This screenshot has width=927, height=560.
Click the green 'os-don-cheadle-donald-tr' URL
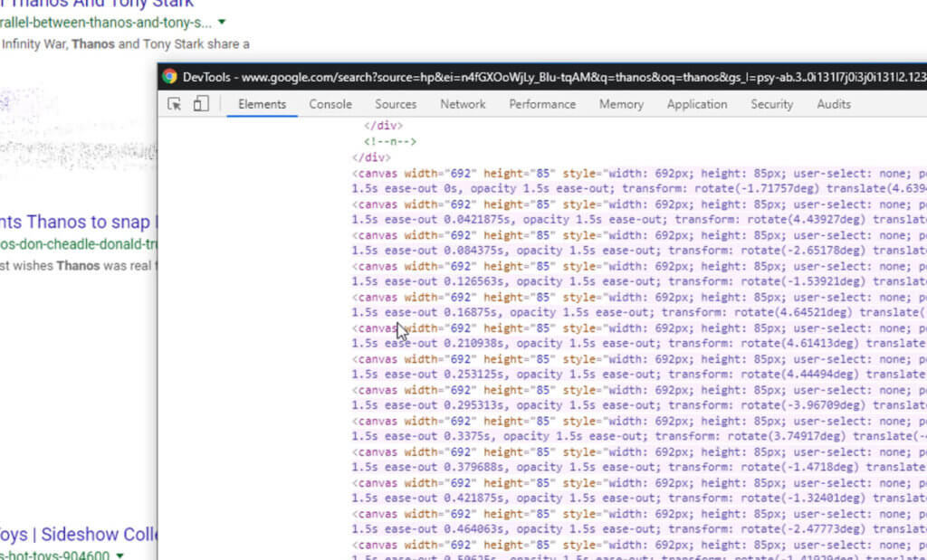coord(79,244)
